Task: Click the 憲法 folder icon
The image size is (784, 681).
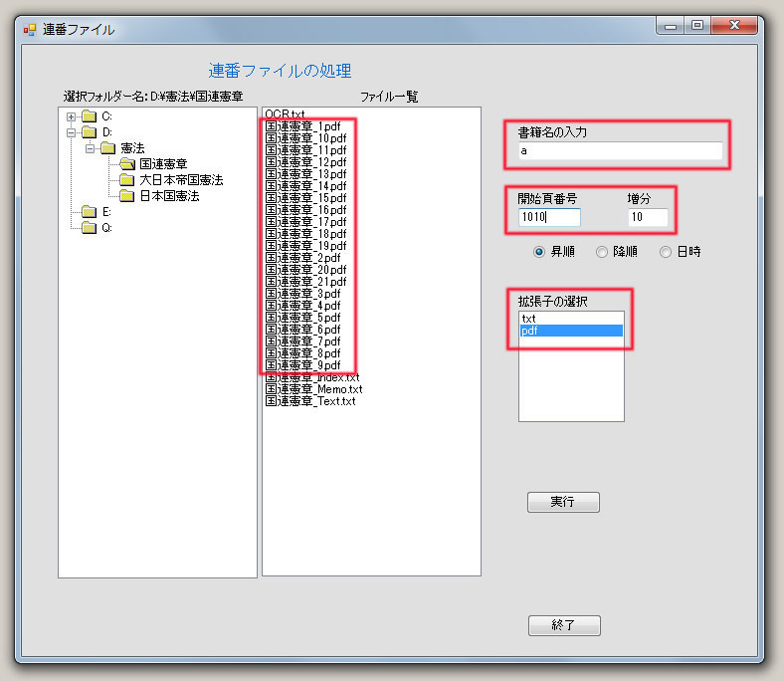Action: 108,148
